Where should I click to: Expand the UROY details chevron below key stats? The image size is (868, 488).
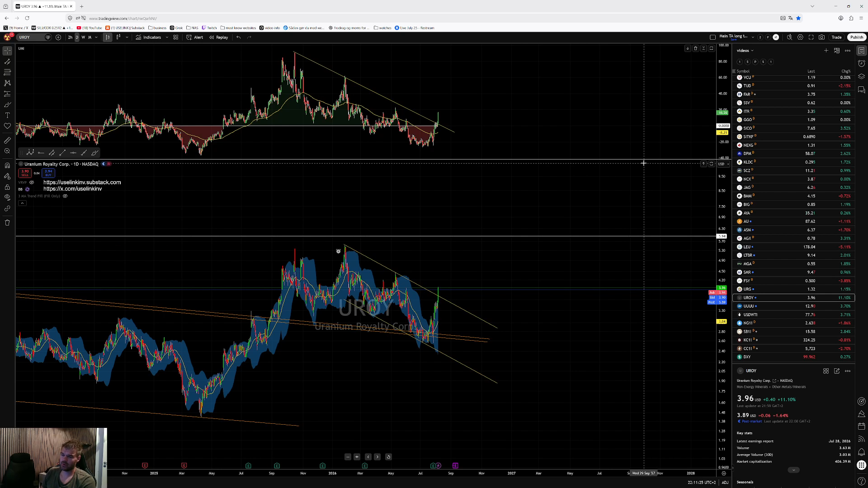click(x=793, y=470)
